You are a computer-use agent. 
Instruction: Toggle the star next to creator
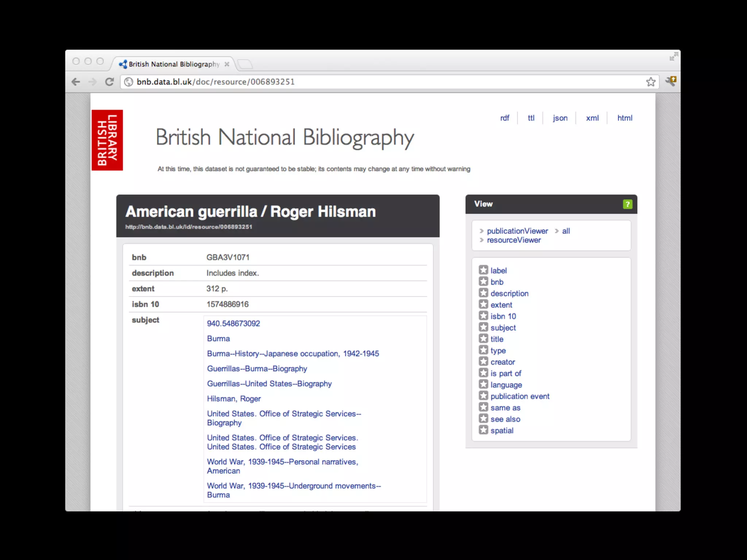483,362
